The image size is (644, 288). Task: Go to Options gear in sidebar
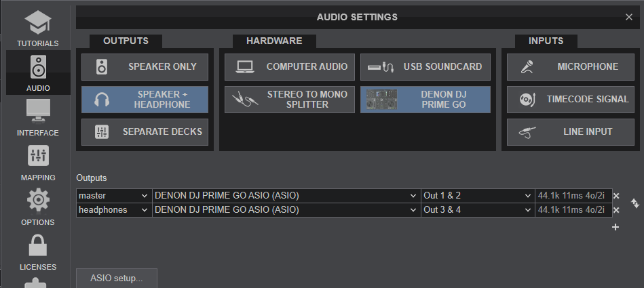[x=37, y=207]
